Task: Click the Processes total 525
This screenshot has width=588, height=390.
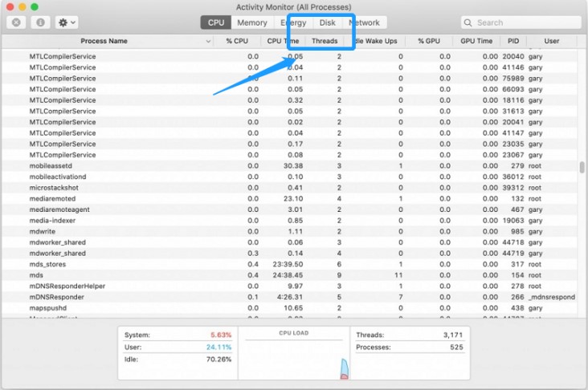Action: click(x=456, y=347)
